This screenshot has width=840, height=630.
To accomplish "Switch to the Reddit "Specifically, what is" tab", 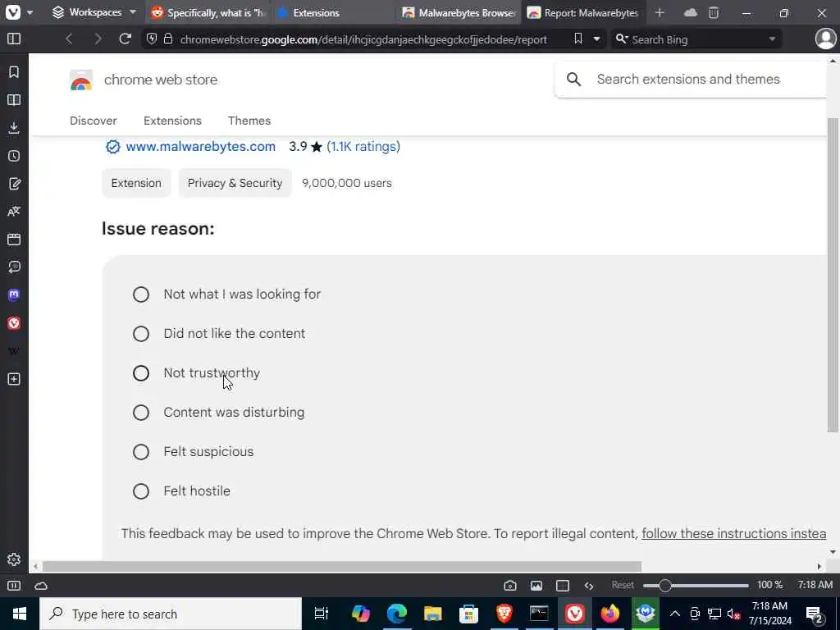I will tap(208, 12).
